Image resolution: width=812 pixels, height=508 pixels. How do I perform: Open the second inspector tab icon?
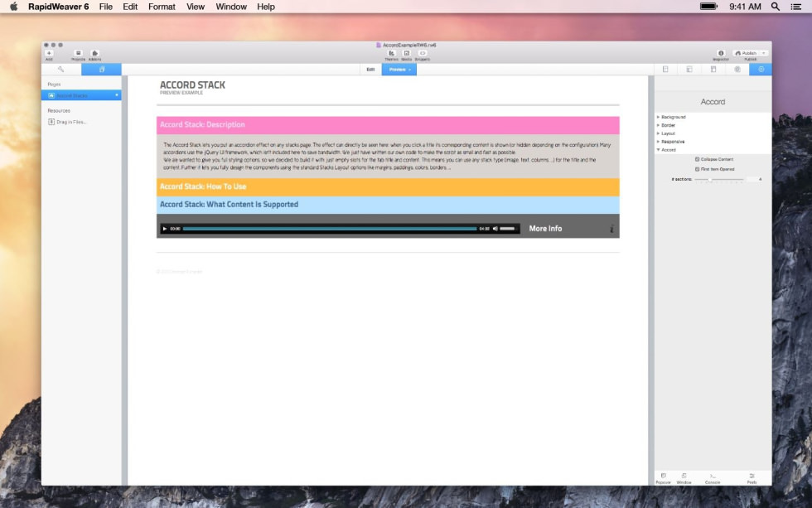coord(689,70)
